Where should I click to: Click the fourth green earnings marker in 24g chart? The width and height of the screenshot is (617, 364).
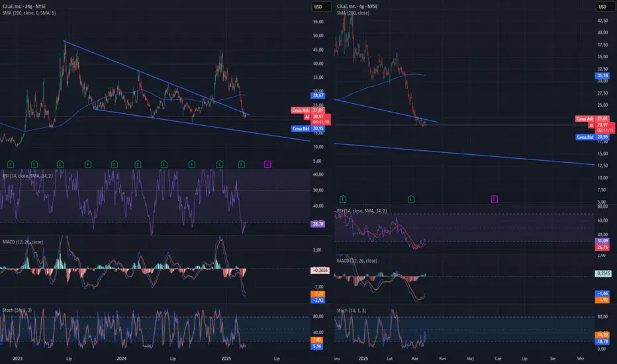[88, 164]
